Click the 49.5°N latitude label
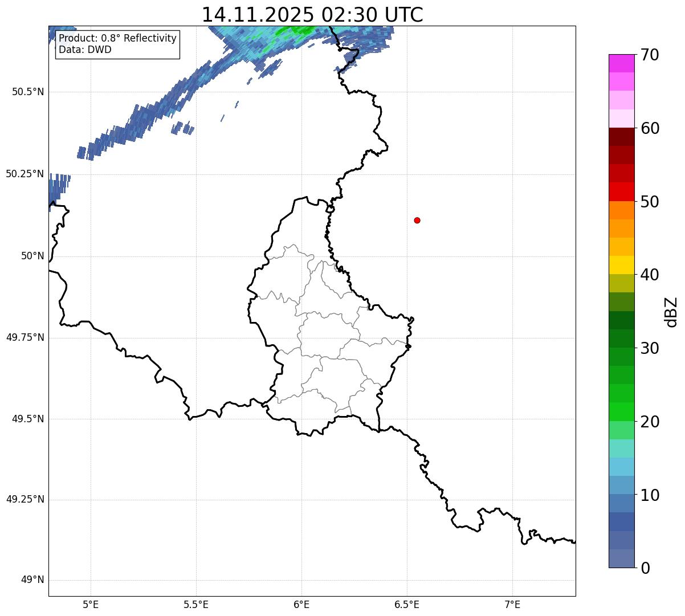685x616 pixels. click(x=28, y=419)
